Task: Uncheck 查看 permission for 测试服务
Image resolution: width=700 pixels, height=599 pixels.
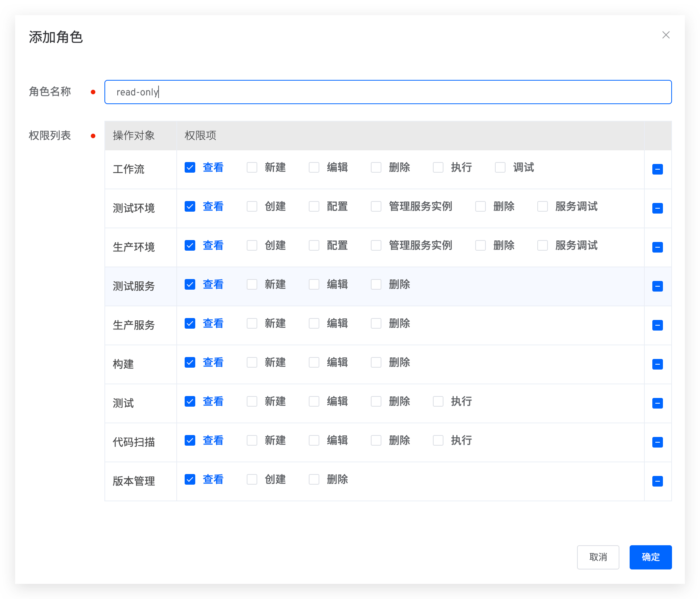Action: coord(190,284)
